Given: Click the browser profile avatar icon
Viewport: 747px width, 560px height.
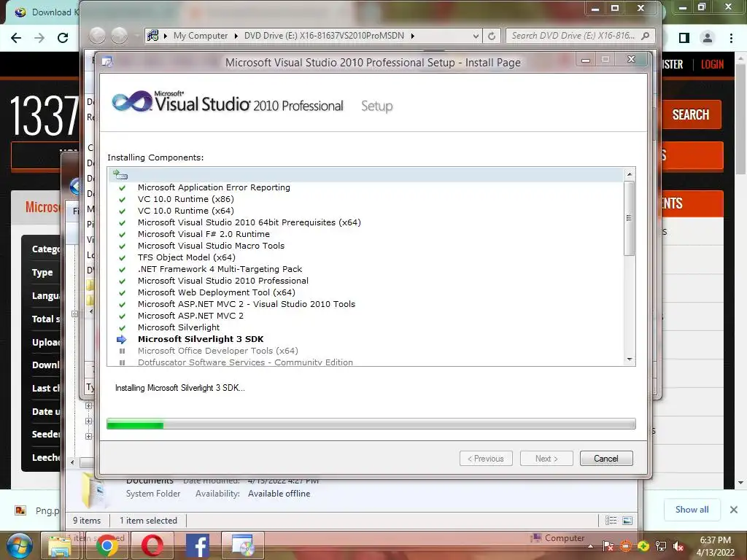Looking at the screenshot, I should tap(708, 38).
